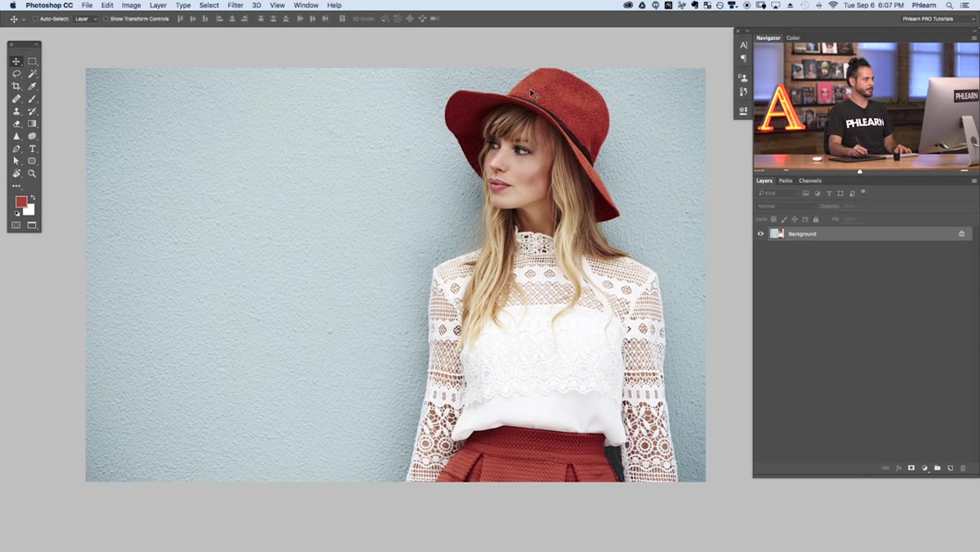Screen dimensions: 980x552
Task: Select the Type tool in the toolbox
Action: tap(32, 149)
